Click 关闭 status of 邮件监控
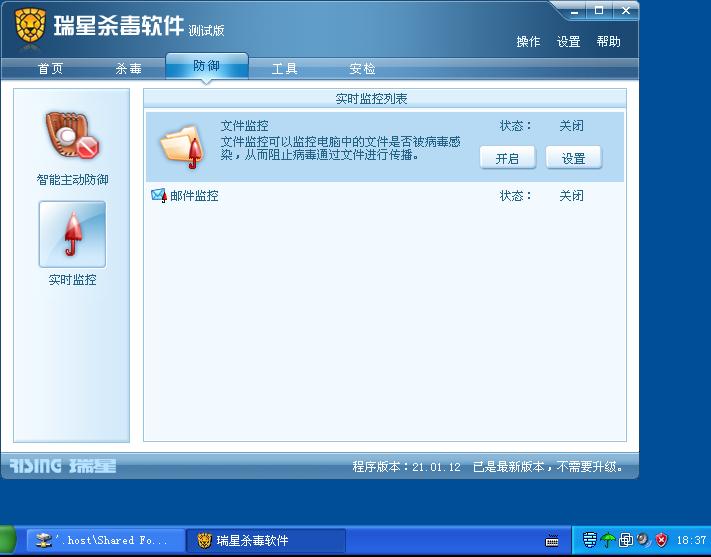The height and width of the screenshot is (557, 711). pos(571,195)
